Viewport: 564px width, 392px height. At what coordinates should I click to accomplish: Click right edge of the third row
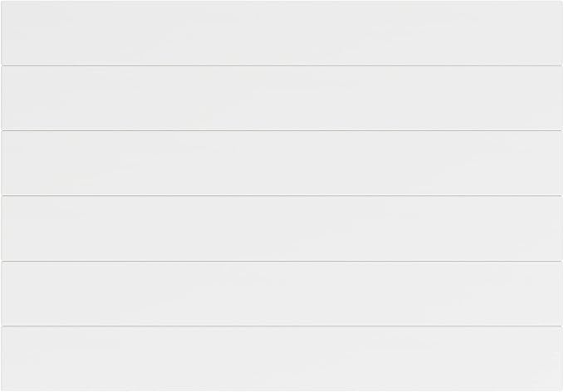[x=562, y=163]
